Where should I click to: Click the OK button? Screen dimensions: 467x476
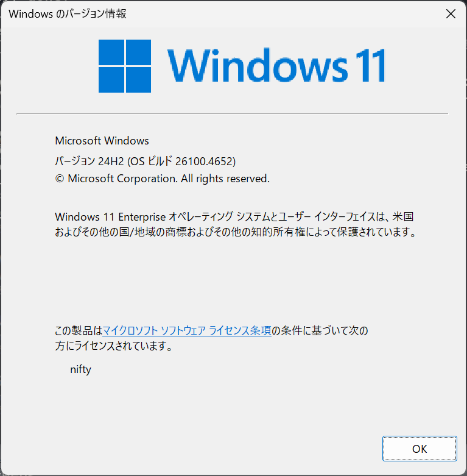point(420,449)
